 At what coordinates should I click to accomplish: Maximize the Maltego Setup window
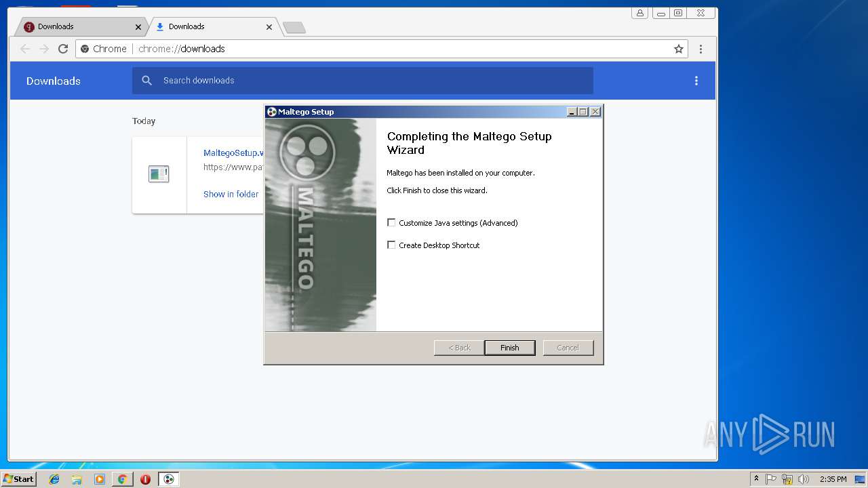point(583,112)
